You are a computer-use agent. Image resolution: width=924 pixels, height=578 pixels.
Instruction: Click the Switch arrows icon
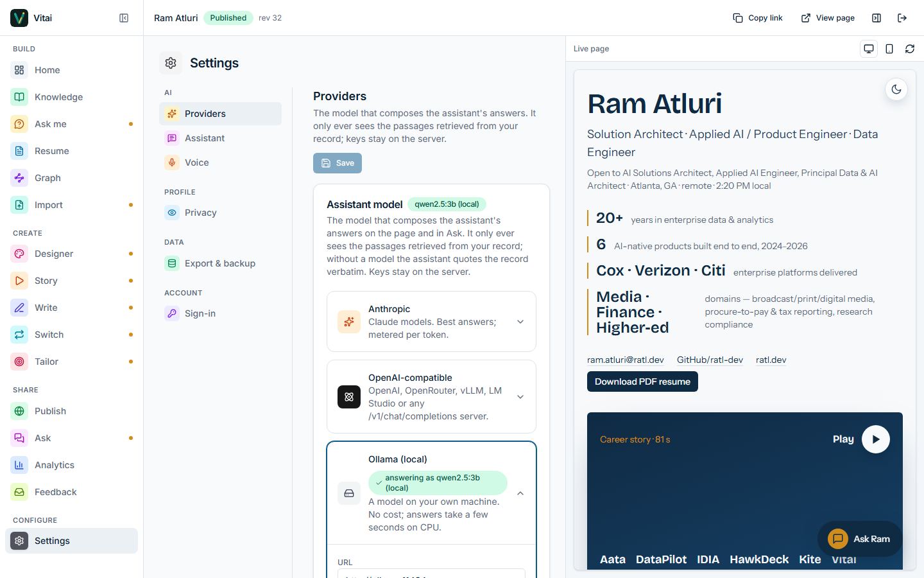pos(19,335)
